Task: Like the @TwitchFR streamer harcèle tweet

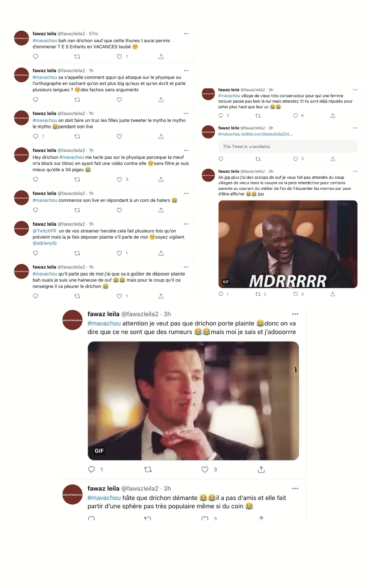Action: (x=119, y=253)
